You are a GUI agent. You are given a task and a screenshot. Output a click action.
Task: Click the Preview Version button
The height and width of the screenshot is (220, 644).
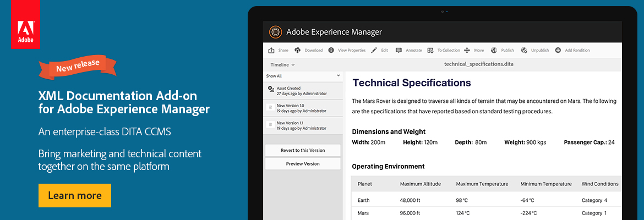(303, 164)
